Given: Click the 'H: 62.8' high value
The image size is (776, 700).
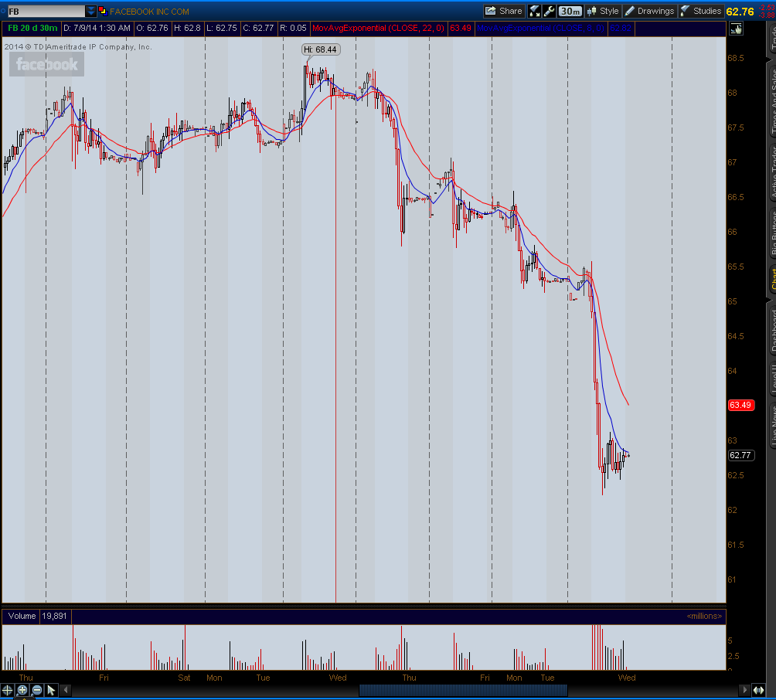Looking at the screenshot, I should tap(187, 28).
